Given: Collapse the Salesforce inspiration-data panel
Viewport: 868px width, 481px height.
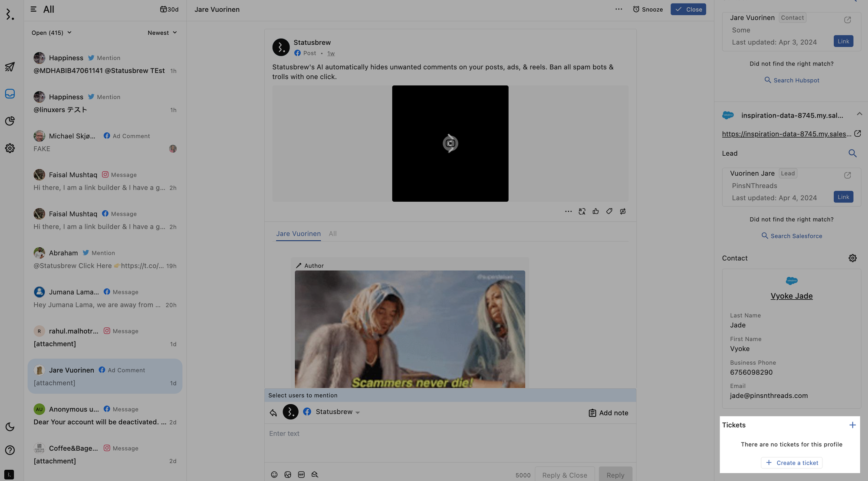Looking at the screenshot, I should click(859, 114).
